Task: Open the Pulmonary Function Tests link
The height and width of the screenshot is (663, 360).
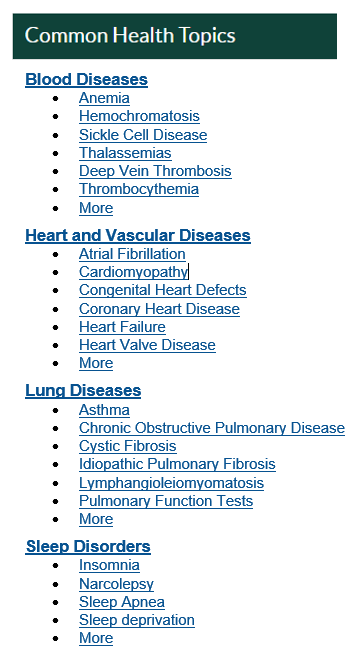Action: click(166, 501)
